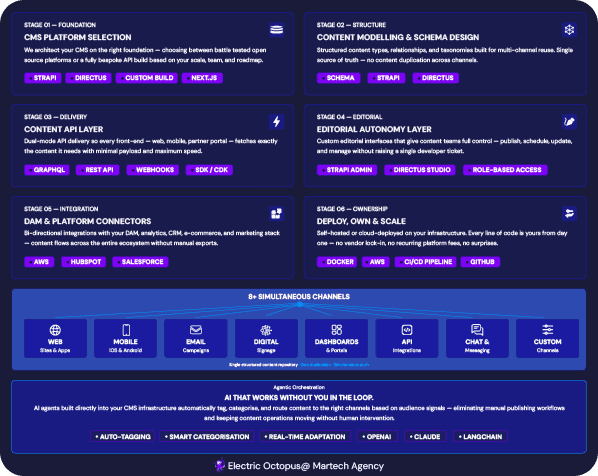
Task: Select the SCHEMA tag
Action: click(338, 78)
